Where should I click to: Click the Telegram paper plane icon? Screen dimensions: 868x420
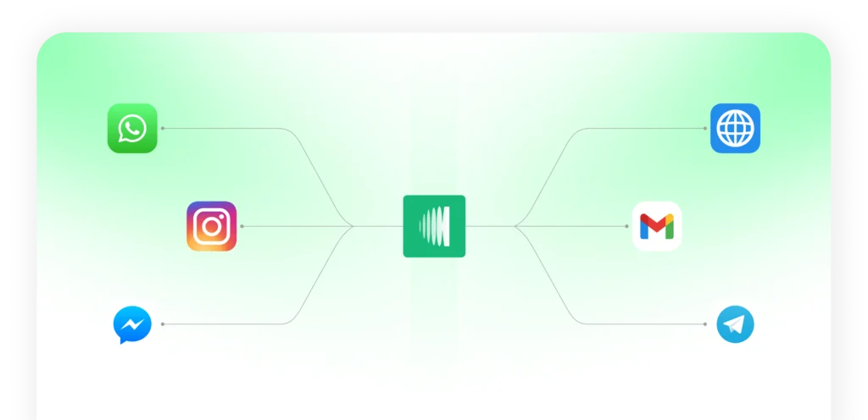tap(735, 325)
